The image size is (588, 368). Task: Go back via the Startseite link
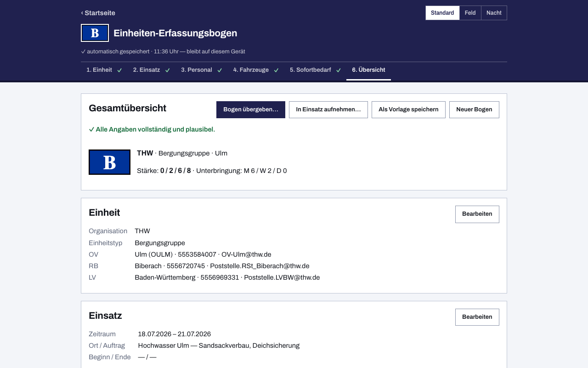click(98, 13)
